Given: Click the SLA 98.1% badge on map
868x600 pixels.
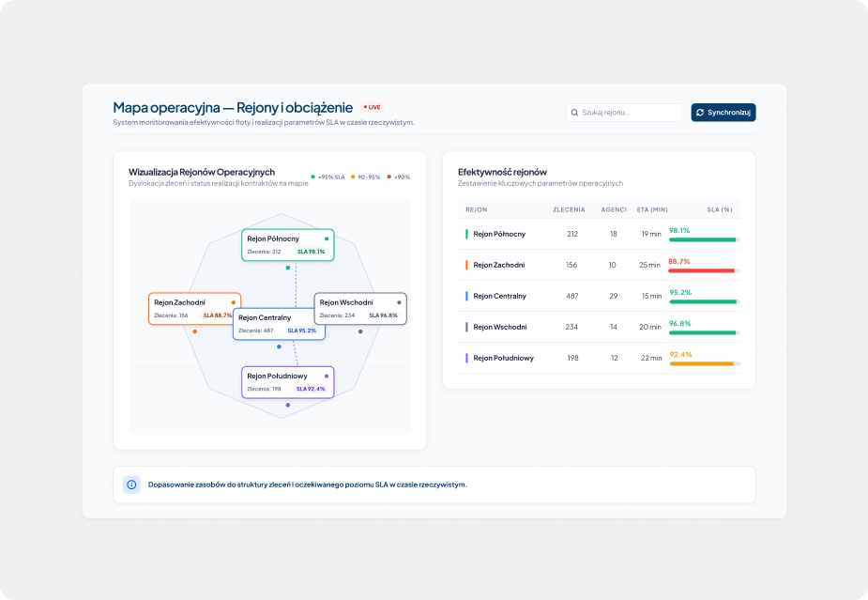Looking at the screenshot, I should [x=312, y=252].
